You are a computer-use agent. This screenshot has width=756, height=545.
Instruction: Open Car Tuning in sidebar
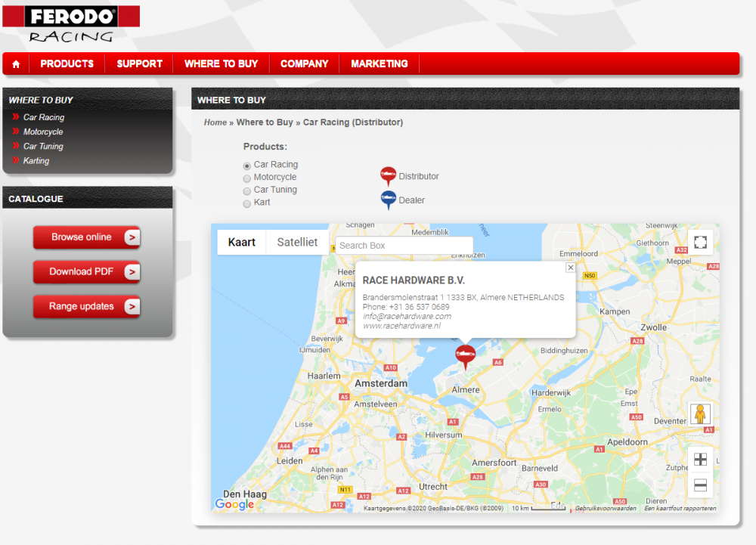[43, 146]
